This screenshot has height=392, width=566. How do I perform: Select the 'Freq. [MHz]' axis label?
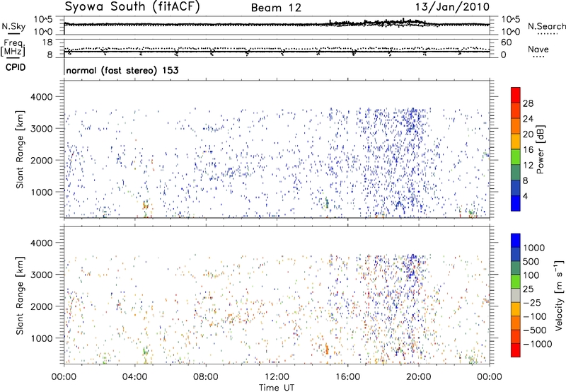coord(13,47)
